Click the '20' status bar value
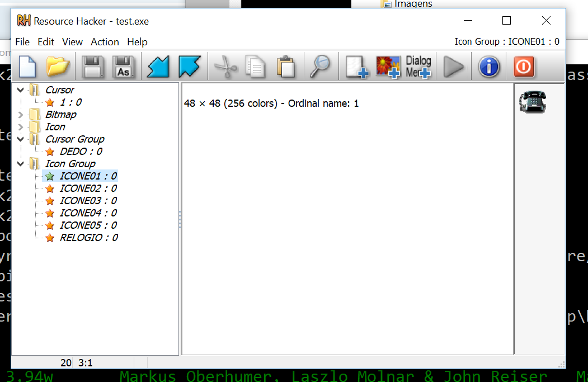588x382 pixels. coord(66,363)
